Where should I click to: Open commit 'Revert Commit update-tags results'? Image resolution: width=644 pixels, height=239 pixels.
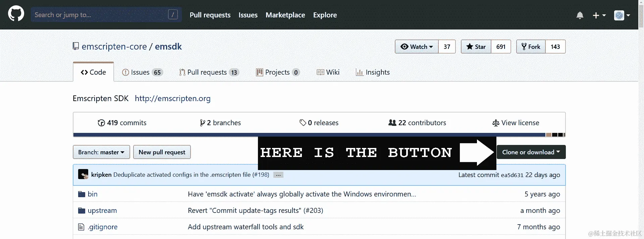click(256, 211)
